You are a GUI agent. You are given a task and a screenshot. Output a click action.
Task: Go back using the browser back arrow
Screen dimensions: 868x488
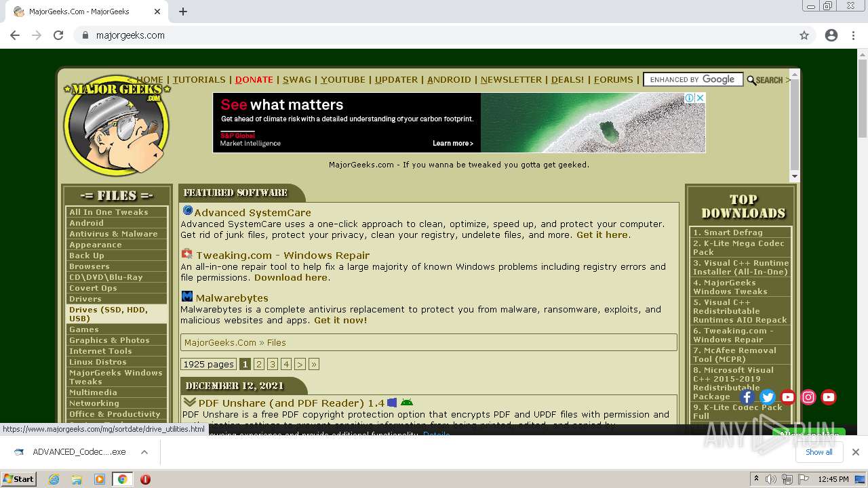pyautogui.click(x=15, y=35)
